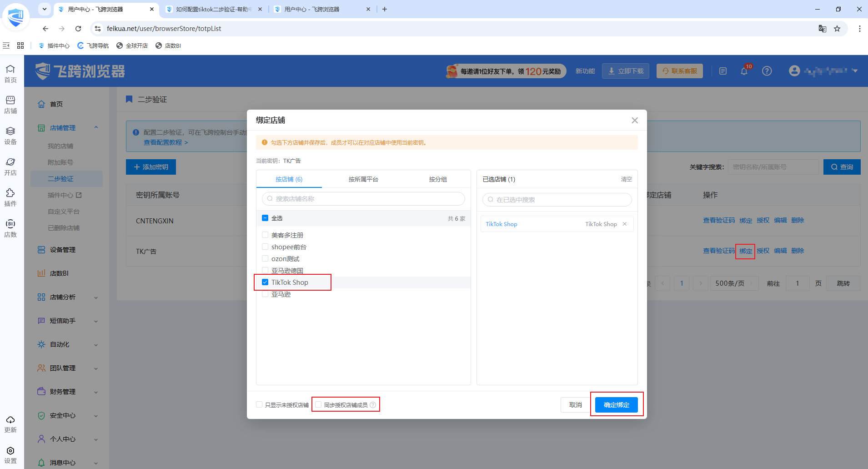Image resolution: width=868 pixels, height=469 pixels.
Task: Check the 美客多注册 store checkbox
Action: (x=265, y=235)
